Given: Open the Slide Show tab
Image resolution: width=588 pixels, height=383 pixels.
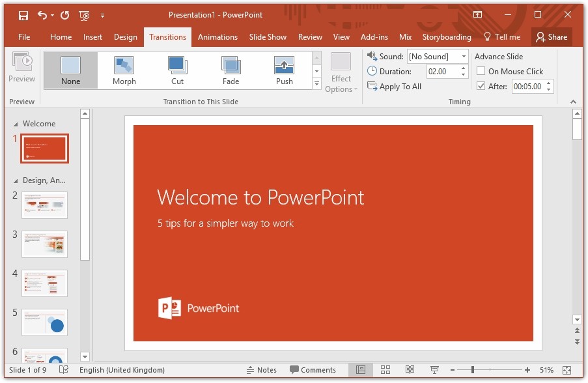Looking at the screenshot, I should (x=268, y=36).
